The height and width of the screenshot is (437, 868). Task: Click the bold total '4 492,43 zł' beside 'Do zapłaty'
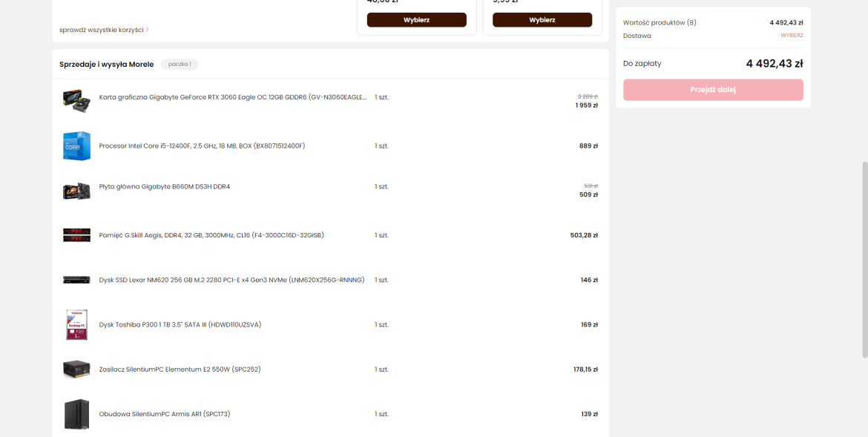775,64
